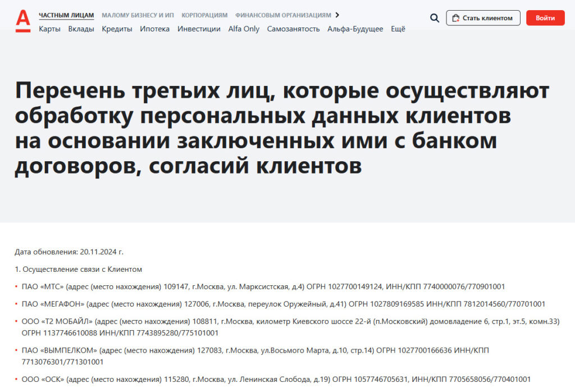The height and width of the screenshot is (392, 575).
Task: Expand the Ещё navigation menu
Action: coord(398,29)
